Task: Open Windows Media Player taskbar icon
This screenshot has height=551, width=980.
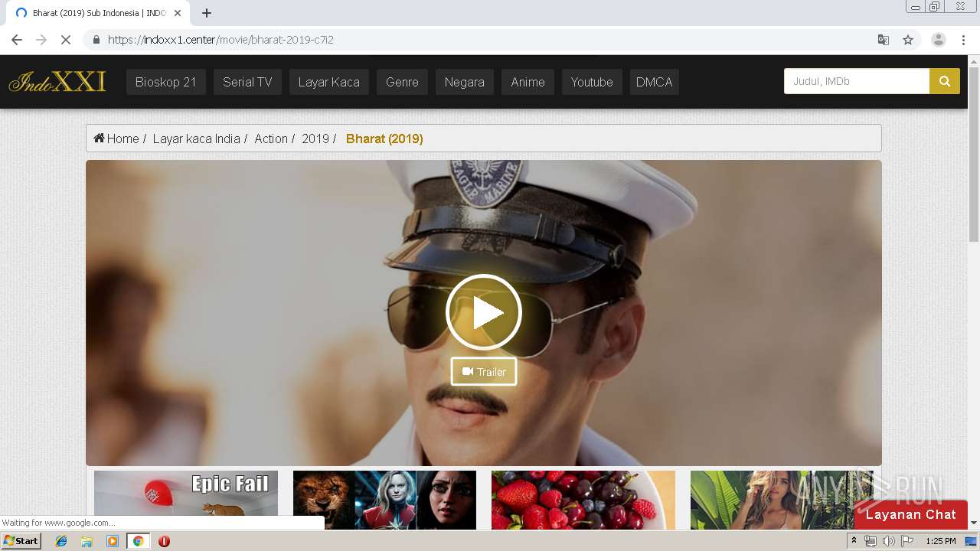Action: point(113,541)
